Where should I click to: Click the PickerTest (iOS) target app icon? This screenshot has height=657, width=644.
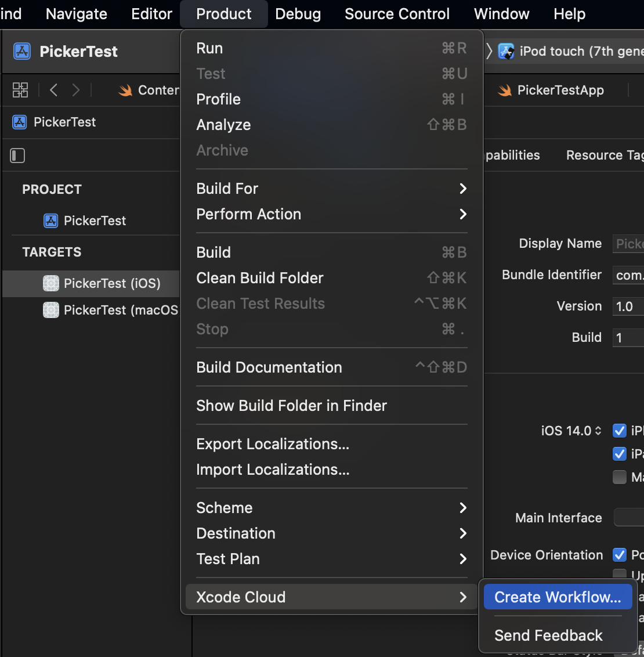[51, 283]
